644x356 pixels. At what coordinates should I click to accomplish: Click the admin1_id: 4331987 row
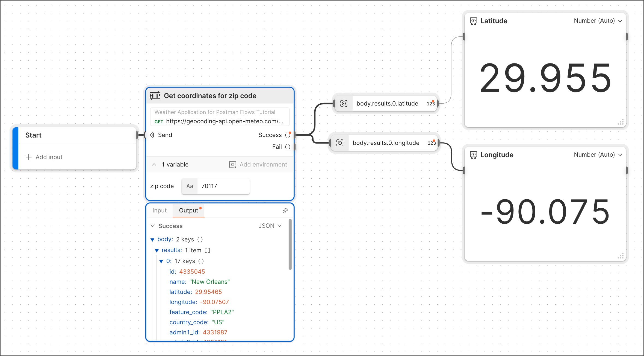pyautogui.click(x=198, y=332)
